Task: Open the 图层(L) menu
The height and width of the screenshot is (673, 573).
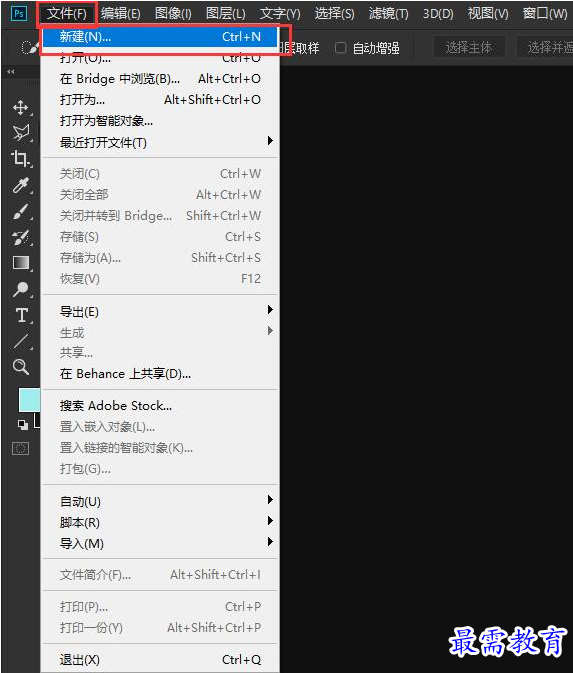Action: [x=225, y=14]
